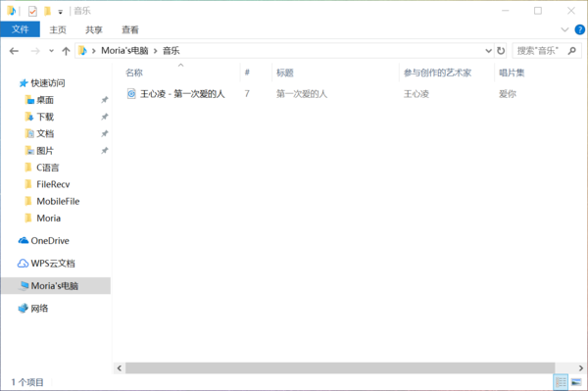The height and width of the screenshot is (391, 588).
Task: Click the horizontal scrollbar right arrow
Action: 580,368
